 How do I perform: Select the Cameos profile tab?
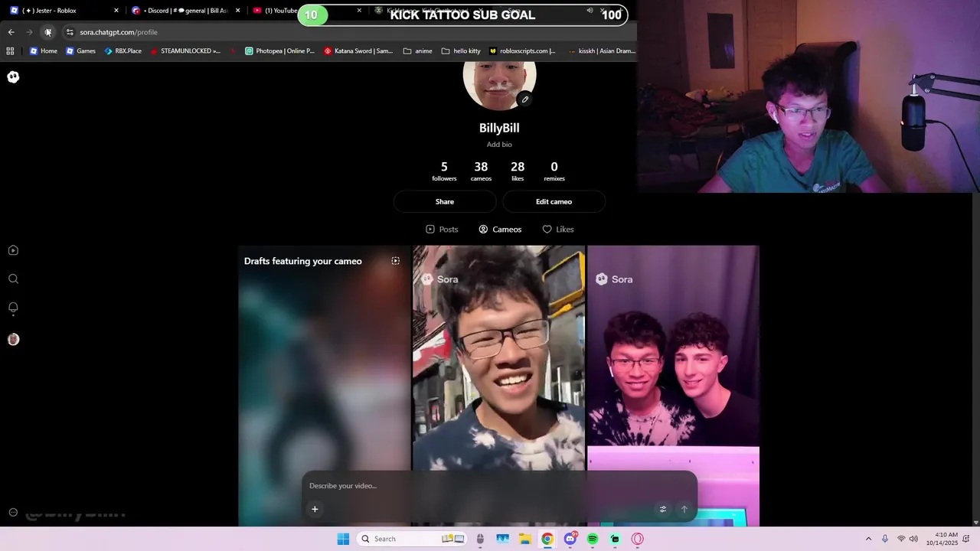500,230
